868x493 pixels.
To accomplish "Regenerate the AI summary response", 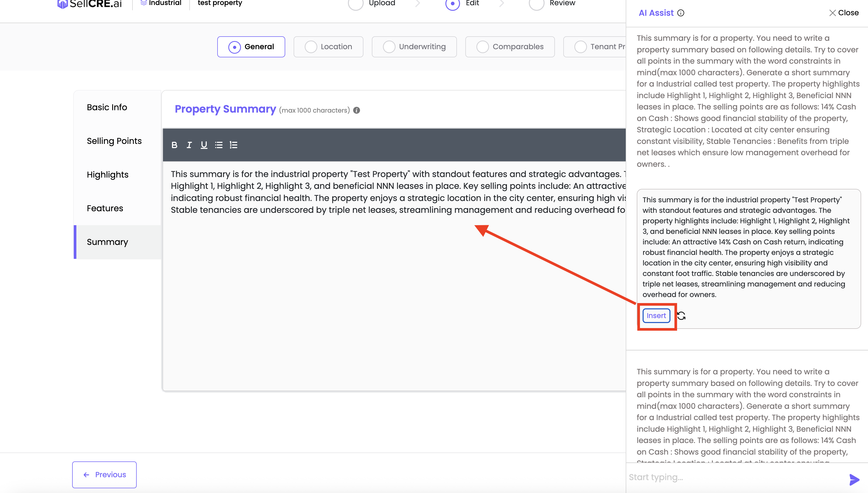I will point(681,316).
